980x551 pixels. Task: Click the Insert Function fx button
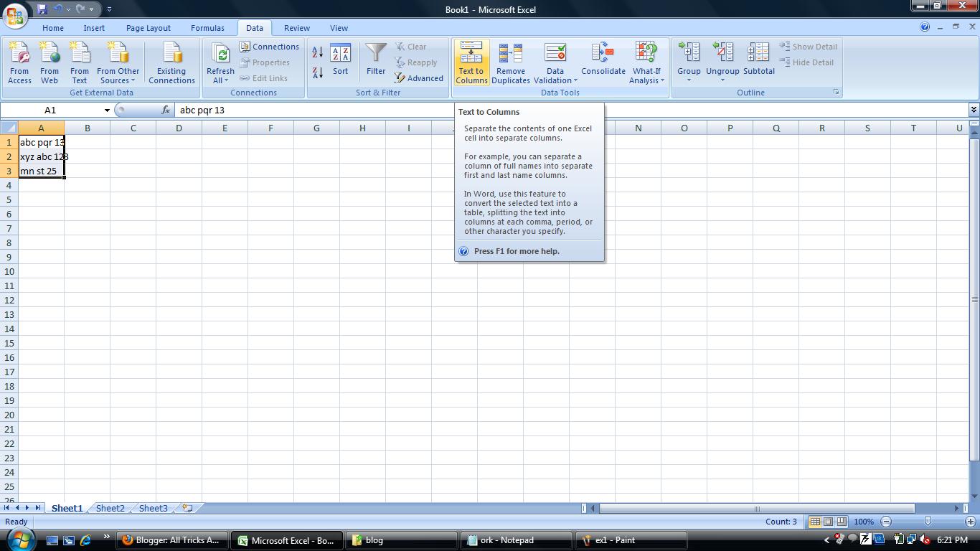tap(166, 110)
